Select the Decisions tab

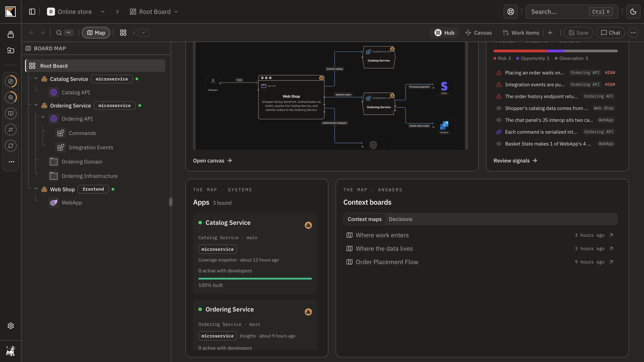tap(400, 219)
